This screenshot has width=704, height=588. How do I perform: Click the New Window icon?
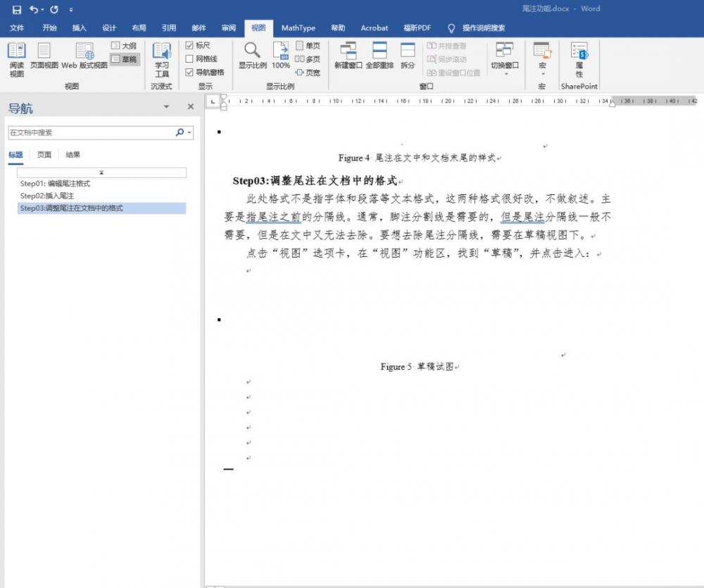pos(348,56)
